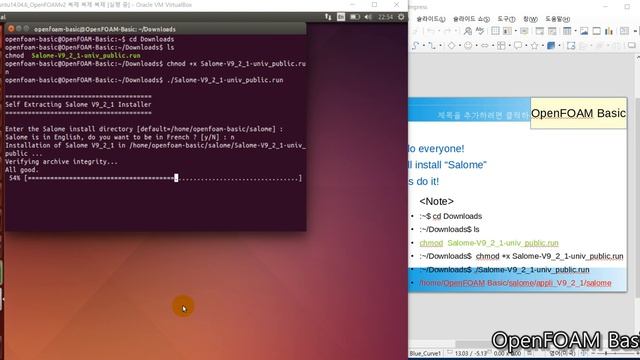Click the spelling check icon in Impress
The height and width of the screenshot is (360, 640).
point(480,31)
